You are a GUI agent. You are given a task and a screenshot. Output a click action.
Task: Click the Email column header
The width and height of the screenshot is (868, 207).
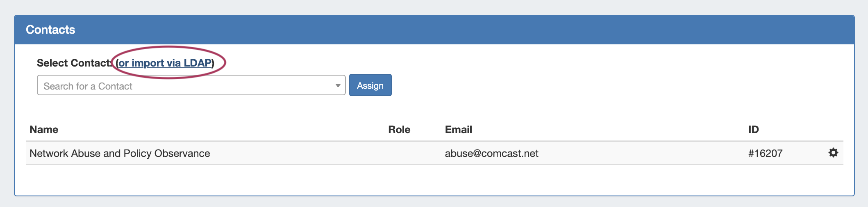pyautogui.click(x=458, y=129)
